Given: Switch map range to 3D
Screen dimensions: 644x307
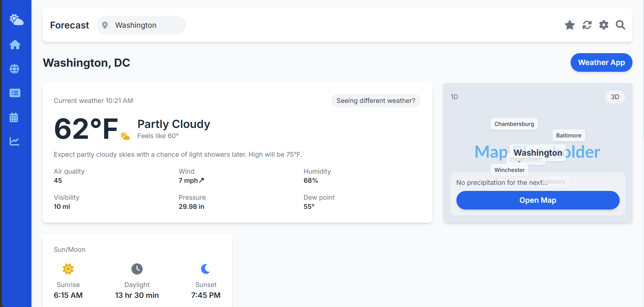Looking at the screenshot, I should click(615, 97).
